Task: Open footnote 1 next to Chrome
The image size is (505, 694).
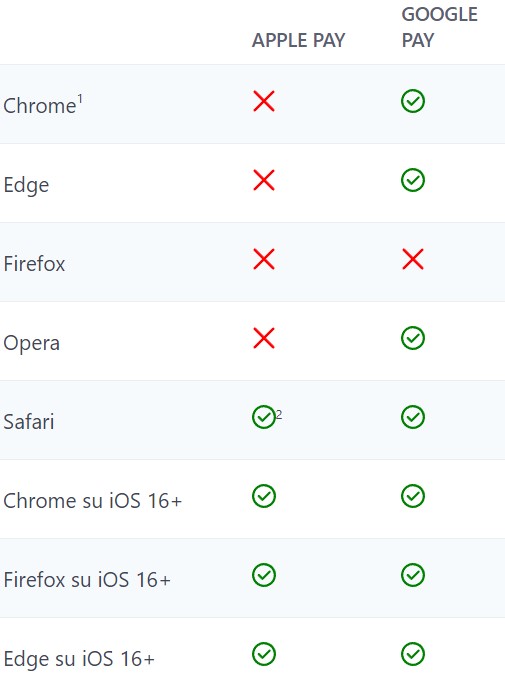Action: click(x=80, y=98)
